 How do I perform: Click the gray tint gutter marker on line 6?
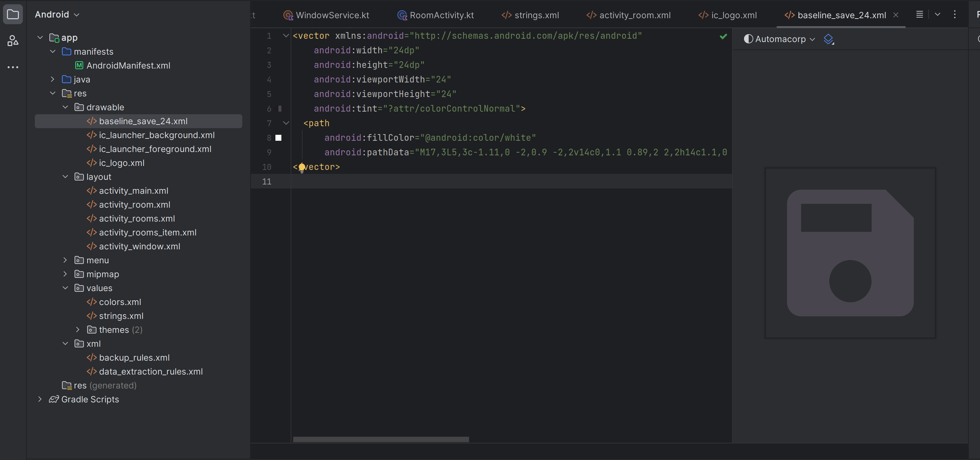(280, 109)
